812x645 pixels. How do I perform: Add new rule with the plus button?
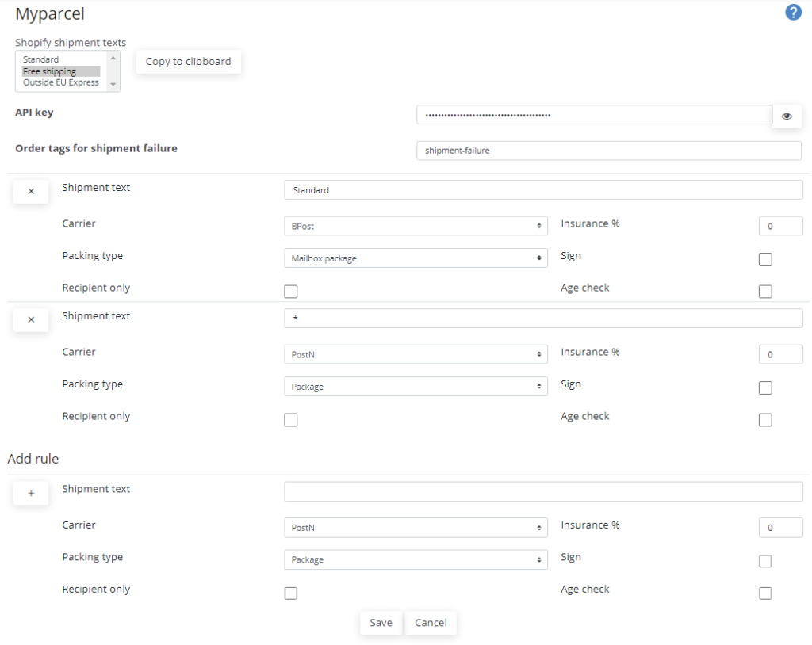click(31, 493)
